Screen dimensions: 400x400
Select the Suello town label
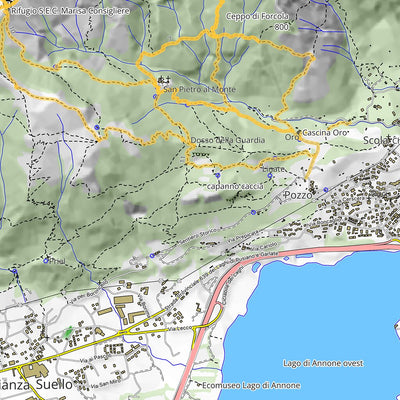coord(54,384)
